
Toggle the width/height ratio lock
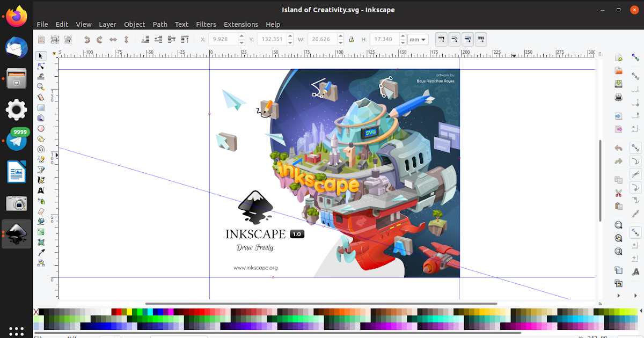[351, 39]
